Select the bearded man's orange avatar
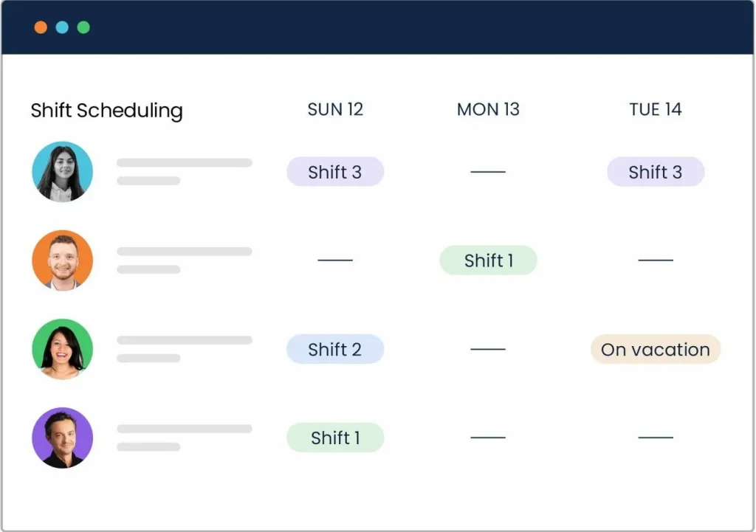Image resolution: width=756 pixels, height=532 pixels. (x=63, y=260)
